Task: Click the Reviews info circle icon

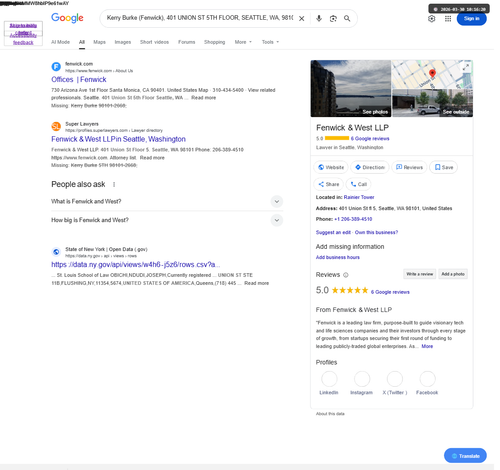Action: click(346, 275)
